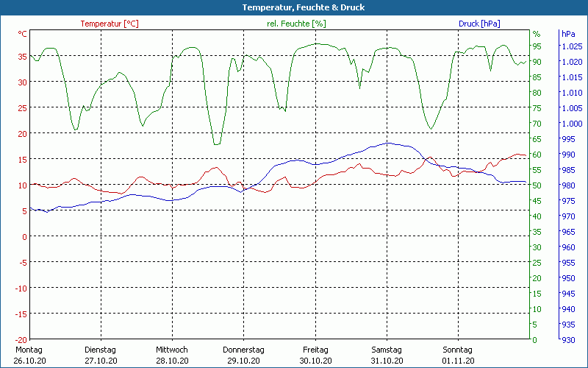Click the 'Sonntag' day label
This screenshot has width=588, height=368.
[457, 350]
